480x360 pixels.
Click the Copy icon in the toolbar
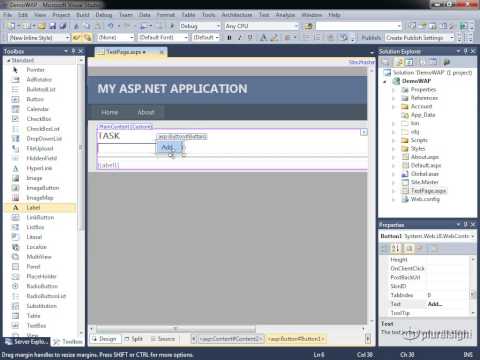coord(87,26)
